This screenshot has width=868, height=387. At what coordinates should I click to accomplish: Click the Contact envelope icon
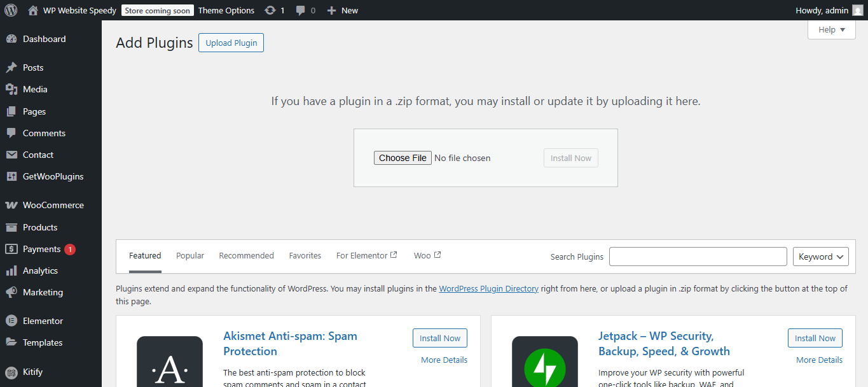coord(11,155)
